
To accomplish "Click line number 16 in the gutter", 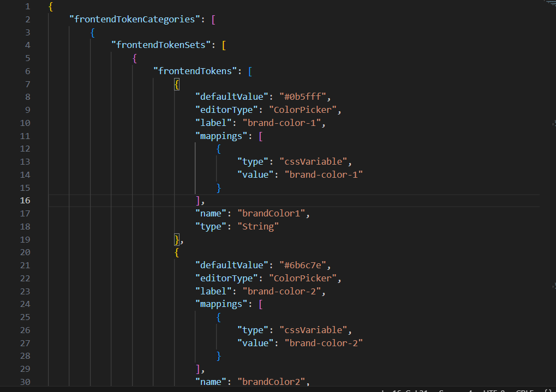I will click(x=25, y=201).
